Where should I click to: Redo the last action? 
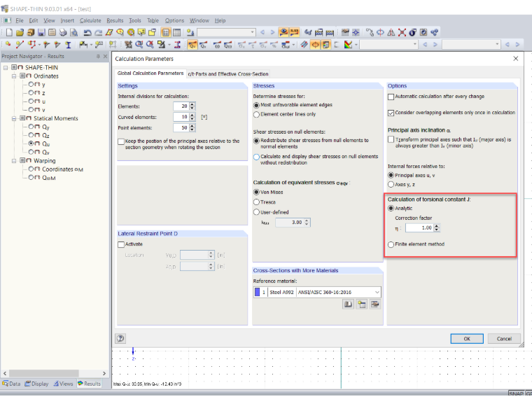(x=99, y=32)
